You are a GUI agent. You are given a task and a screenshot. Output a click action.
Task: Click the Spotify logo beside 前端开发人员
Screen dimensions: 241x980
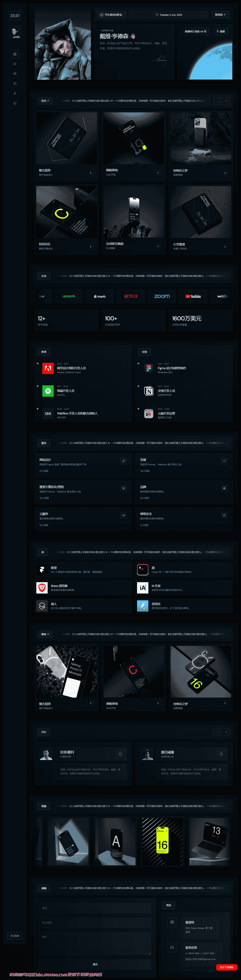[48, 391]
